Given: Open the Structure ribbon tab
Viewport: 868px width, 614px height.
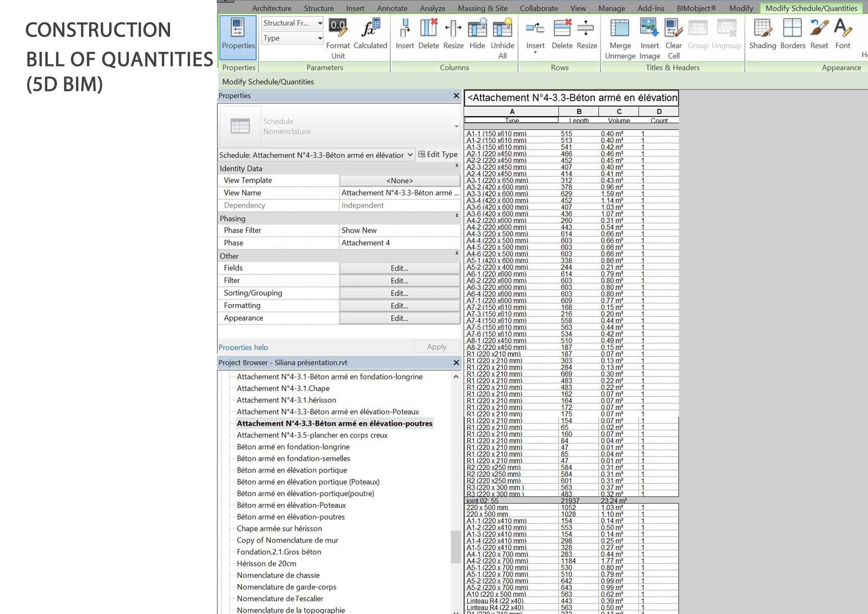Looking at the screenshot, I should click(x=319, y=8).
